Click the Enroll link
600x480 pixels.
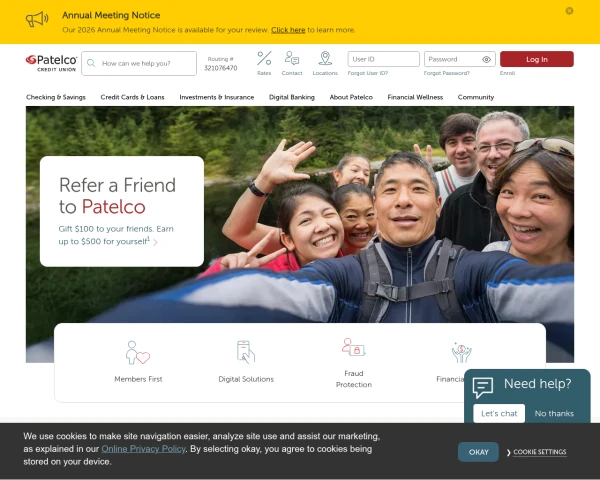[x=507, y=73]
